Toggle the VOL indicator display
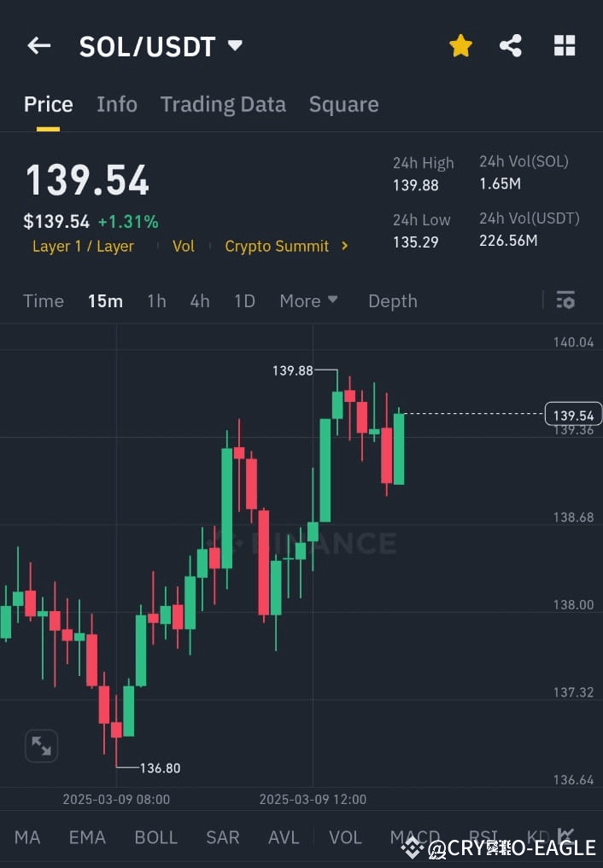 [x=345, y=837]
